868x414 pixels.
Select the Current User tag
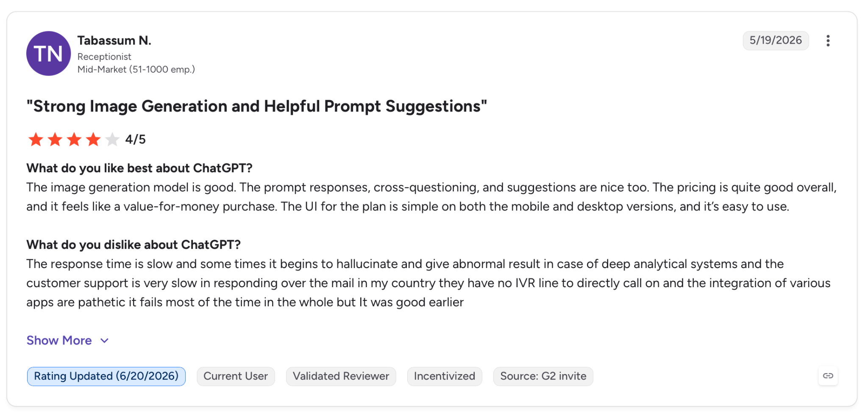point(236,376)
